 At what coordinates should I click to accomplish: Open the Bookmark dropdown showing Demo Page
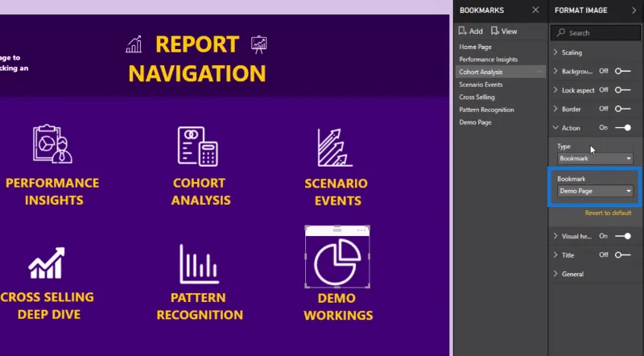[x=595, y=191]
